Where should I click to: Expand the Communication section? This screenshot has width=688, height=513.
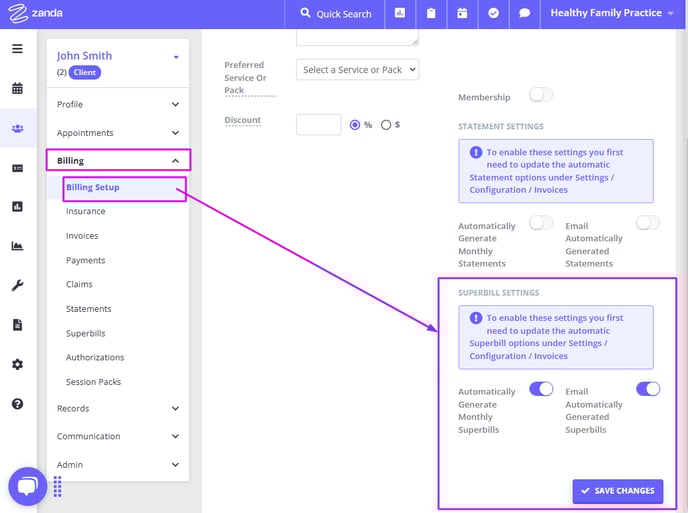(x=118, y=436)
